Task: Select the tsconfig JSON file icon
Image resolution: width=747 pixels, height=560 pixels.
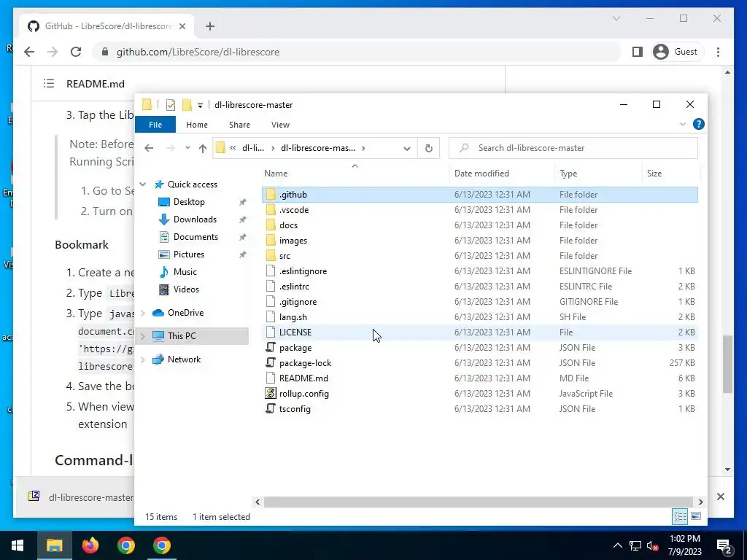Action: [271, 408]
